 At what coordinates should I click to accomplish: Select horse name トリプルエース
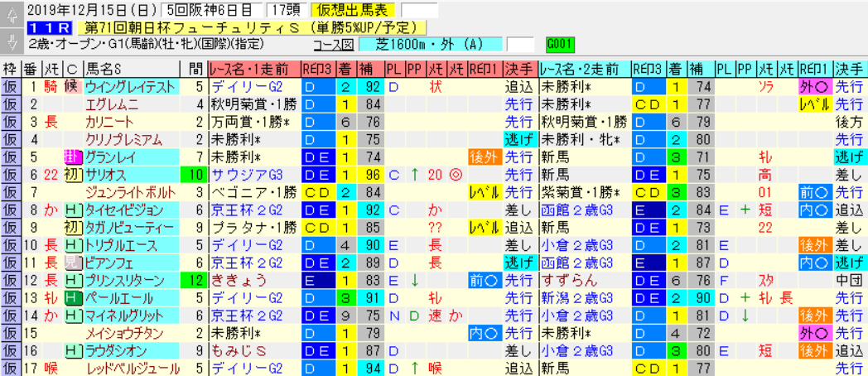[x=131, y=245]
